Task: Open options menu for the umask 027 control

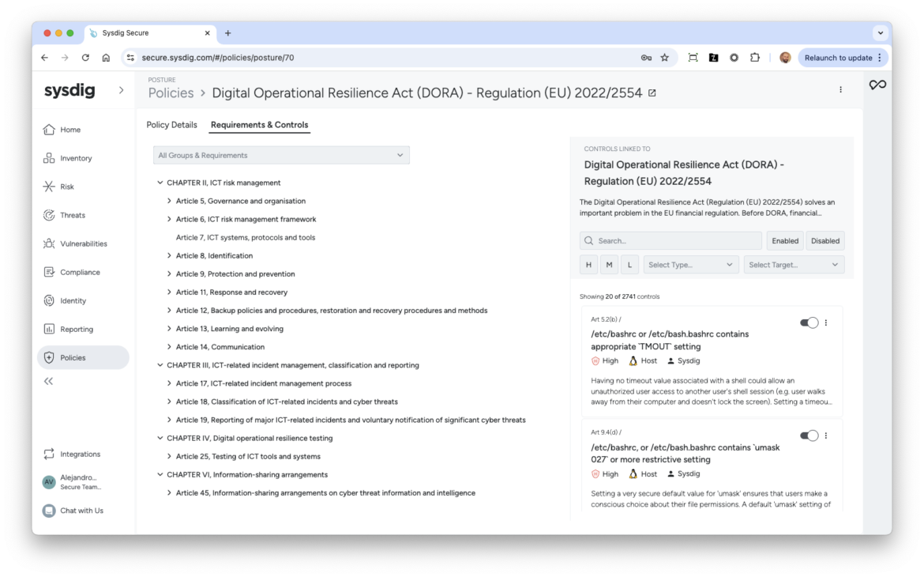Action: pyautogui.click(x=826, y=436)
